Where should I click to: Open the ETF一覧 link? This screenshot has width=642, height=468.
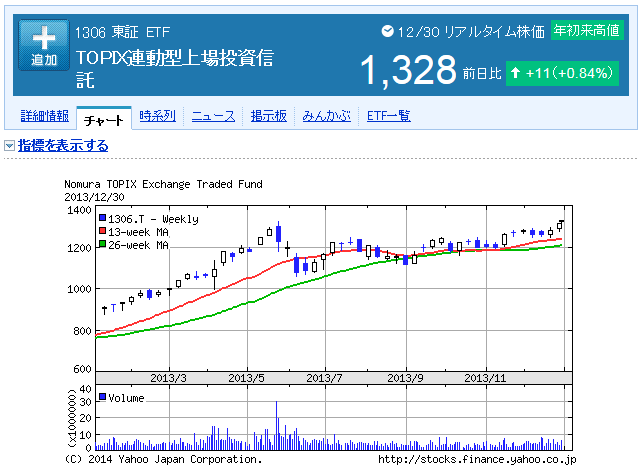pyautogui.click(x=389, y=116)
